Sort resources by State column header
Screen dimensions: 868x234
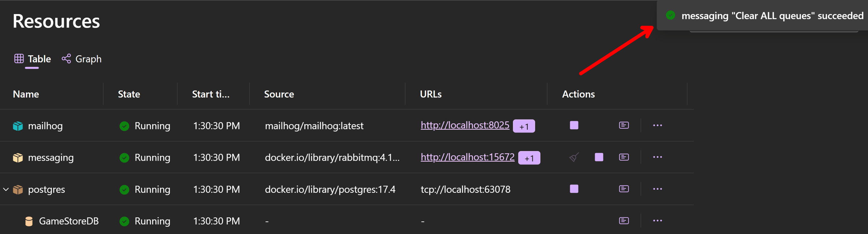(x=129, y=94)
